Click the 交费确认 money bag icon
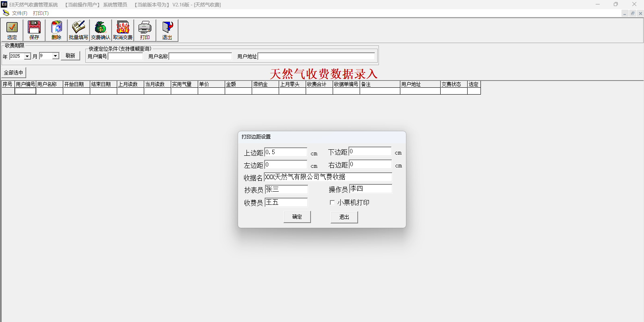Image resolution: width=644 pixels, height=322 pixels. [100, 30]
